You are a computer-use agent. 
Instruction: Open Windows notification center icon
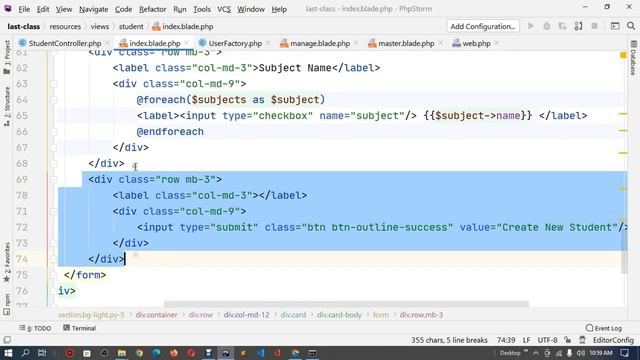click(624, 353)
